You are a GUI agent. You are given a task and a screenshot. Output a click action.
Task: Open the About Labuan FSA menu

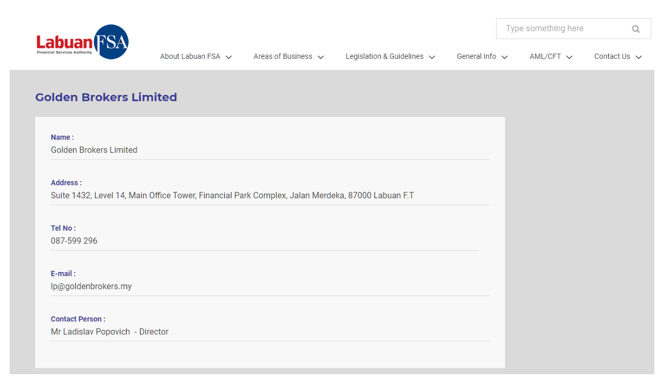pos(190,56)
